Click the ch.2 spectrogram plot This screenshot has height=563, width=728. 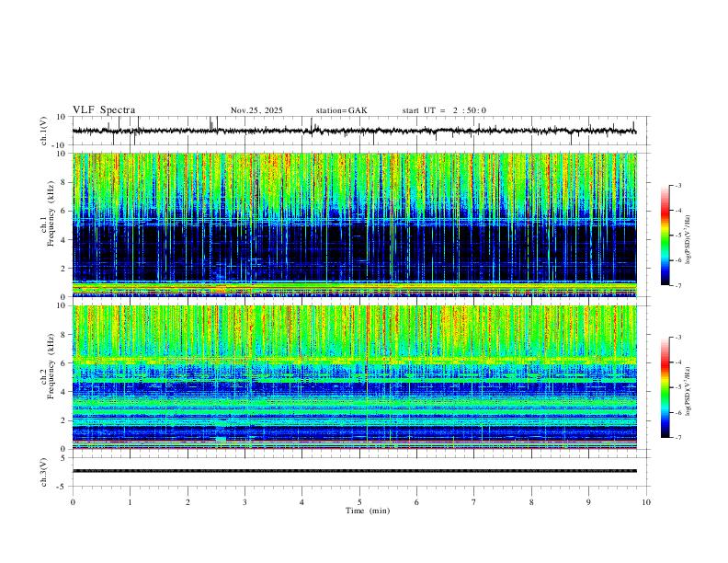pyautogui.click(x=354, y=377)
